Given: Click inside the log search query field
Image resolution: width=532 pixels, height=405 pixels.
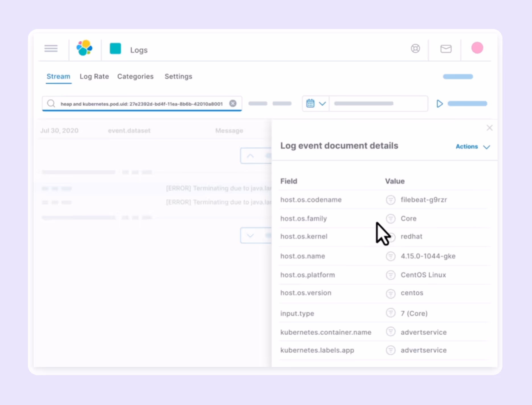Looking at the screenshot, I should coord(142,104).
